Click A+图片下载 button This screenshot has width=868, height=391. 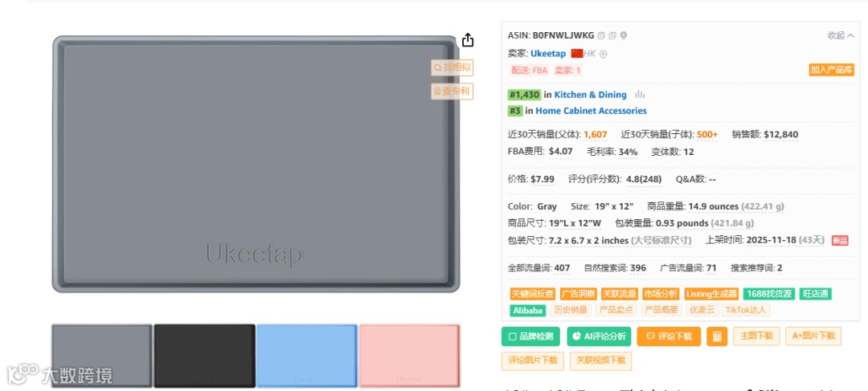click(813, 336)
